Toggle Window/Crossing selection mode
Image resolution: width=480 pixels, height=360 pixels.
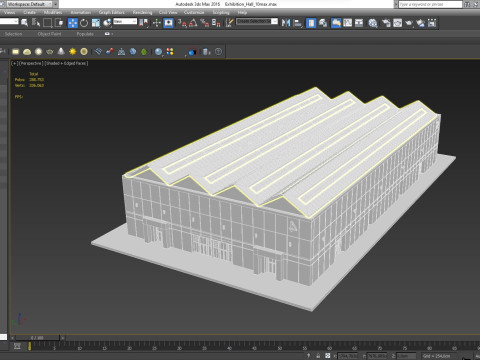click(x=59, y=23)
